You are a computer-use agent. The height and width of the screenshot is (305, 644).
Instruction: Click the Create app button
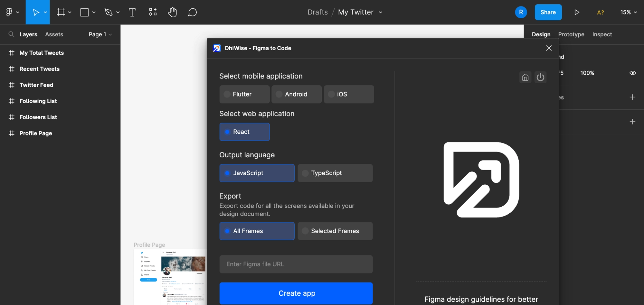tap(296, 293)
